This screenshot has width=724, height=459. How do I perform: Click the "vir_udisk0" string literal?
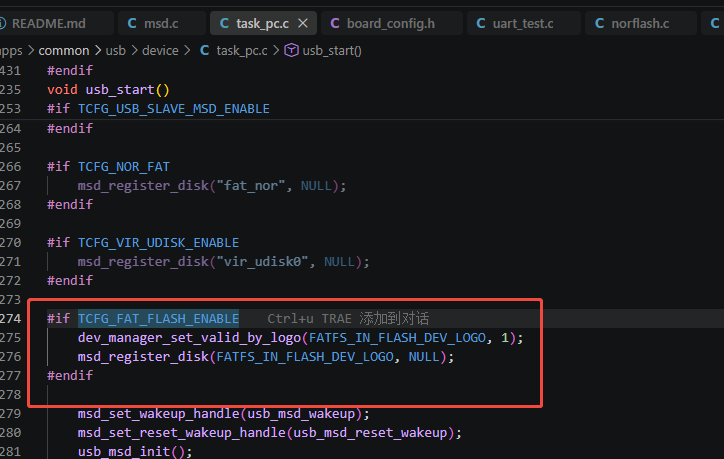tap(262, 262)
